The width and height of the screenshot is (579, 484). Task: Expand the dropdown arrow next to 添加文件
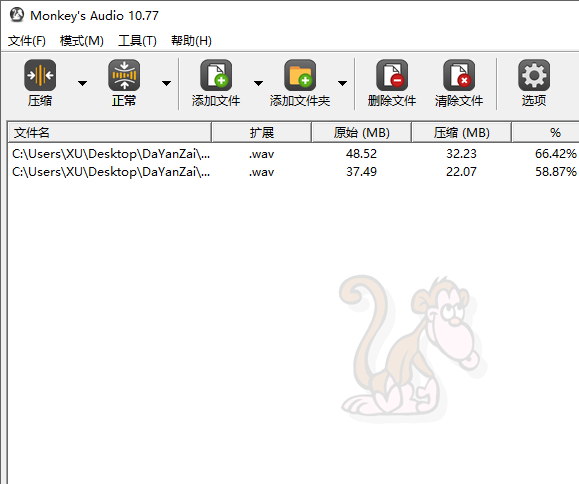[x=258, y=83]
